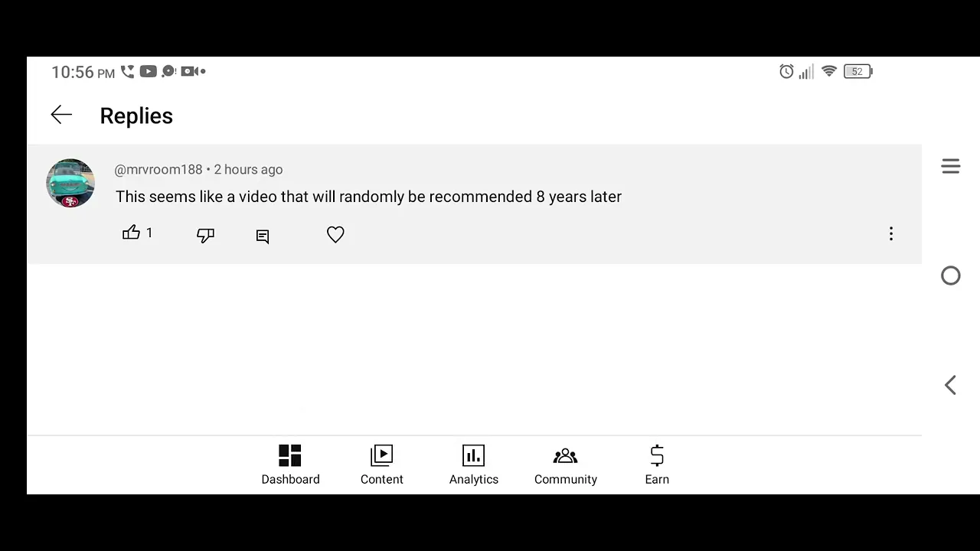Tap the cellular signal bars icon

[x=806, y=72]
